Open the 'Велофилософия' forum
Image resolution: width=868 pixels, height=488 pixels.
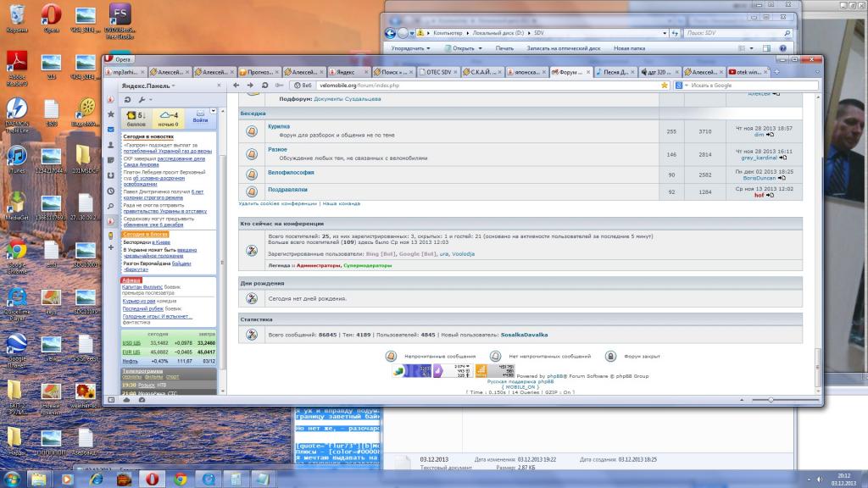click(291, 173)
